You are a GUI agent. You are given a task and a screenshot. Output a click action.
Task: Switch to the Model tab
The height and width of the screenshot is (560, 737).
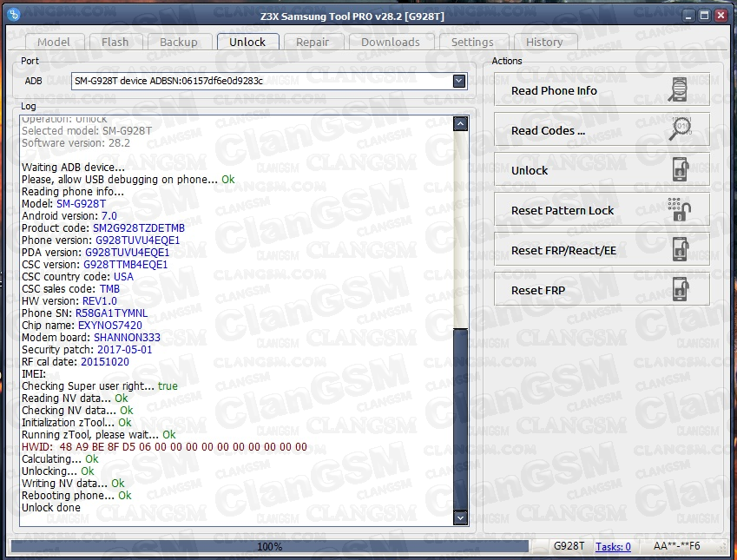54,42
